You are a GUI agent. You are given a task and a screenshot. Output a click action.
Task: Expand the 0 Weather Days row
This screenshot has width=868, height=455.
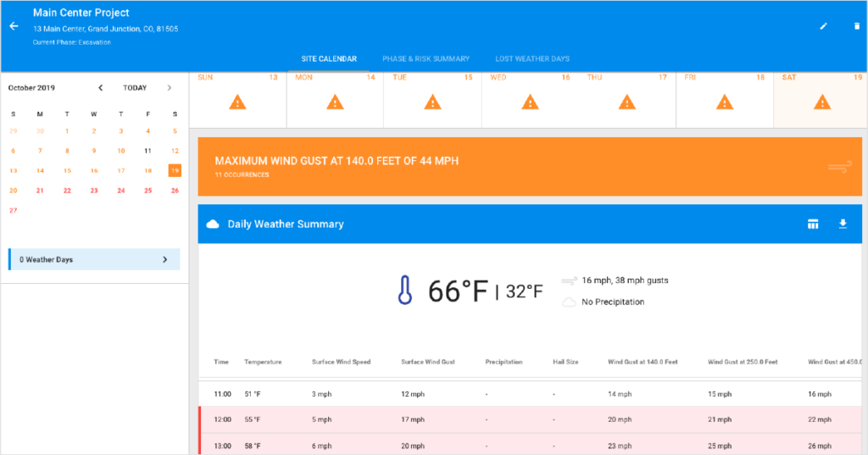[x=94, y=259]
